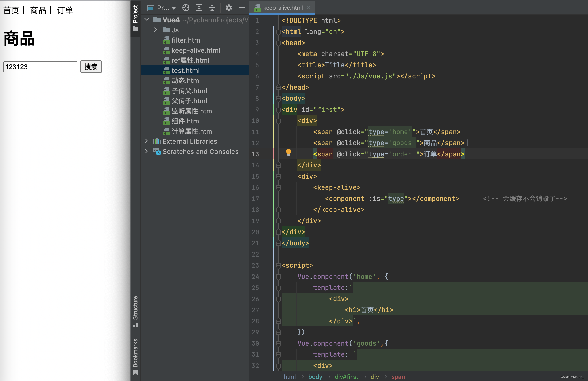Open the Bookmarks tool window tab
This screenshot has height=381, width=588.
click(135, 357)
